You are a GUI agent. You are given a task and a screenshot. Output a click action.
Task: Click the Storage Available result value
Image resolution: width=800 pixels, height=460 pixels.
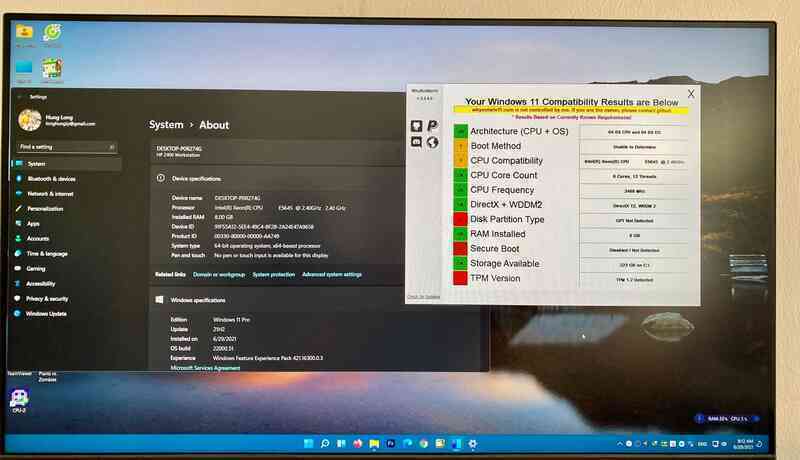click(x=634, y=265)
